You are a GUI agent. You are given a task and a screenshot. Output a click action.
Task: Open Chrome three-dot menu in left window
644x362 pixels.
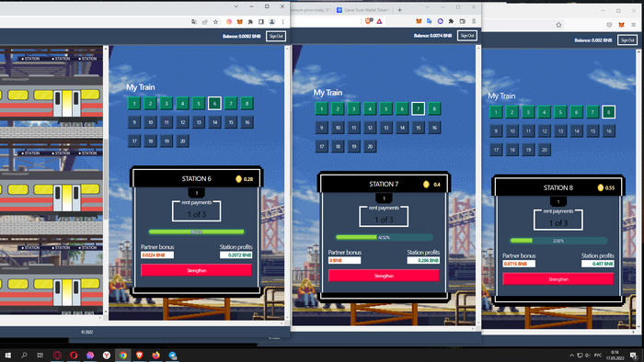282,22
